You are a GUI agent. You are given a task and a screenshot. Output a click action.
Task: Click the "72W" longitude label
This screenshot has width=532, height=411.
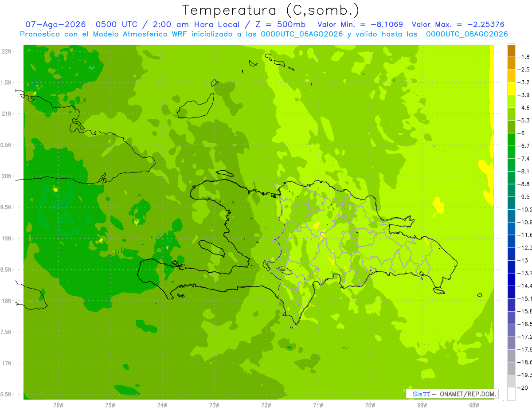(266, 405)
